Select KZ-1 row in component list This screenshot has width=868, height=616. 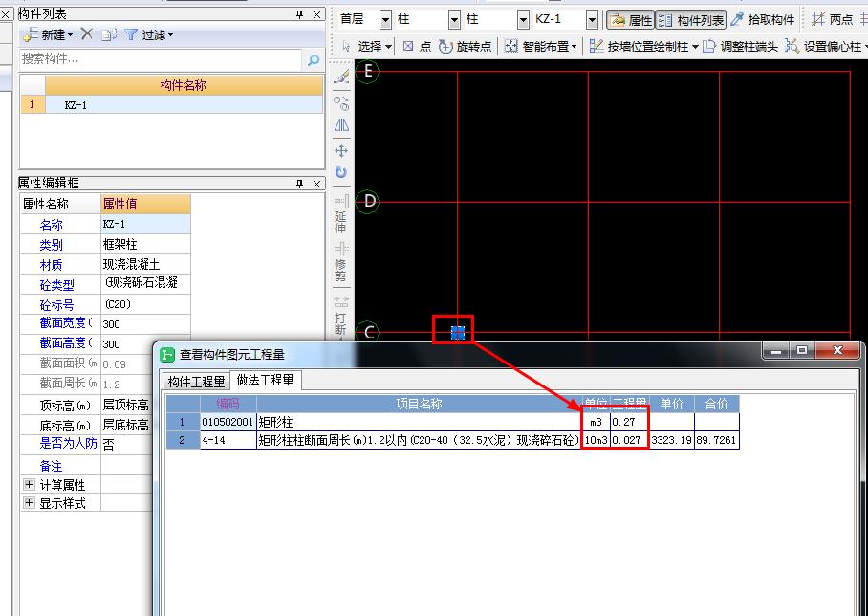coord(172,104)
